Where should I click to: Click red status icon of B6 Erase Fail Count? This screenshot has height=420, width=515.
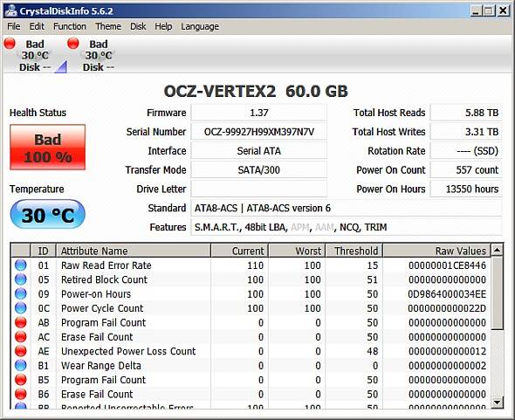point(21,394)
